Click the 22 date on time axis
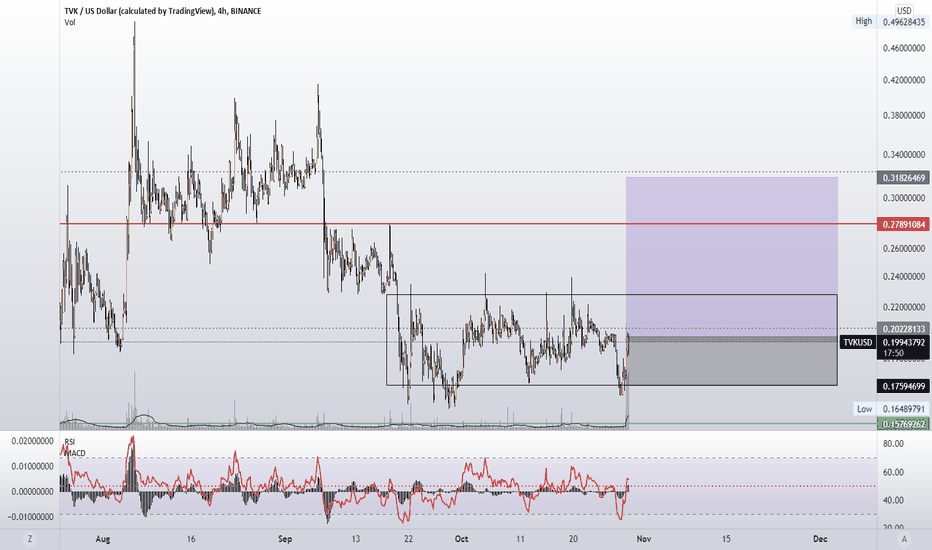The image size is (932, 550). click(x=408, y=539)
